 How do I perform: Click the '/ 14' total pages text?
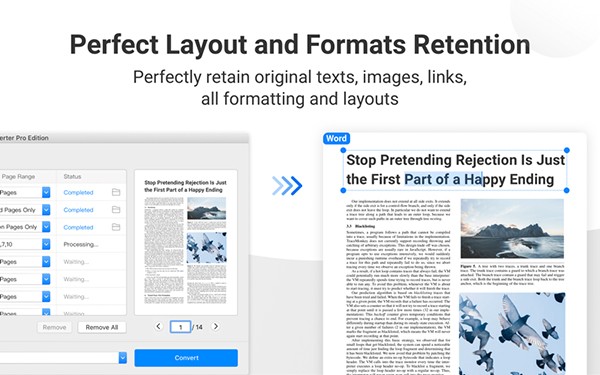pyautogui.click(x=197, y=327)
